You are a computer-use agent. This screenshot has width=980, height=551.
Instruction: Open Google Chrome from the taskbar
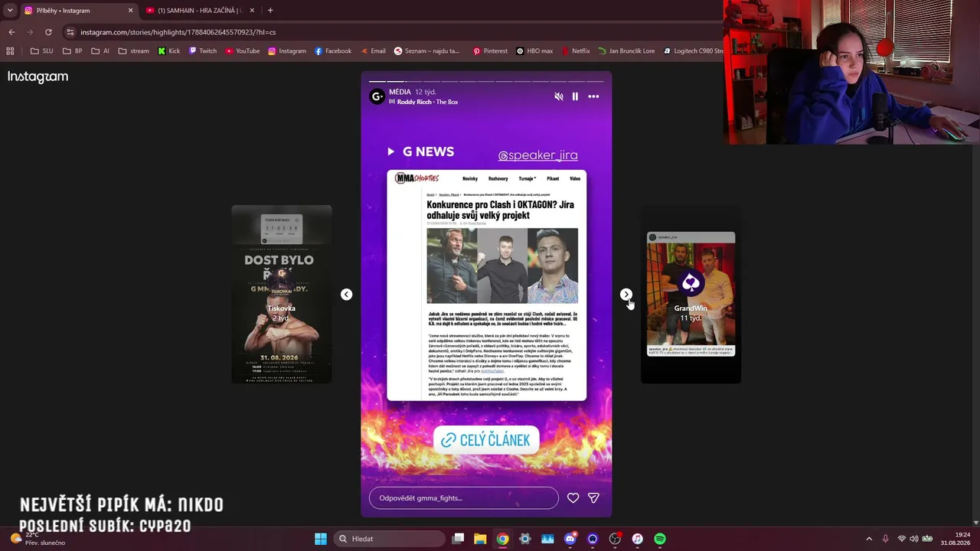point(502,539)
